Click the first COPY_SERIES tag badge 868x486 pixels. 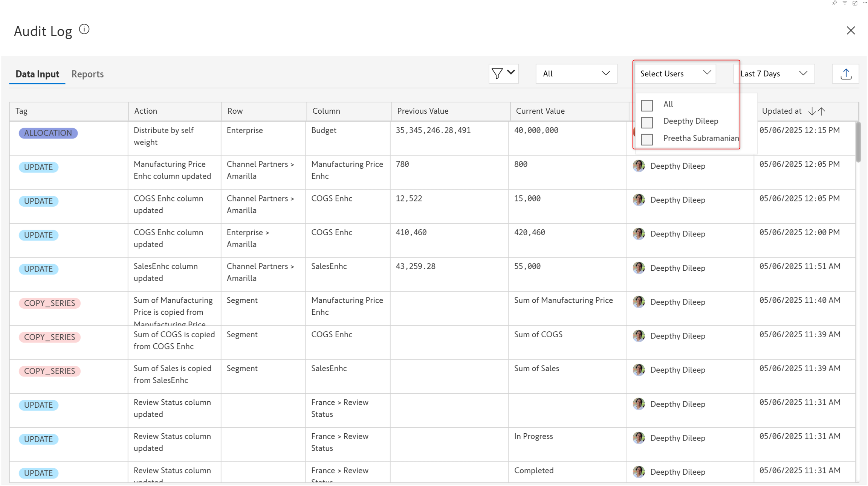49,303
